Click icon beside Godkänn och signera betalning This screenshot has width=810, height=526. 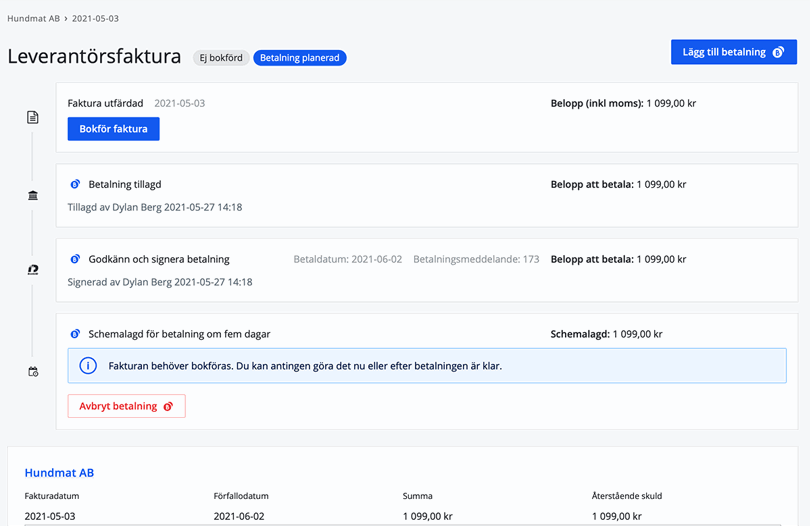[x=75, y=259]
